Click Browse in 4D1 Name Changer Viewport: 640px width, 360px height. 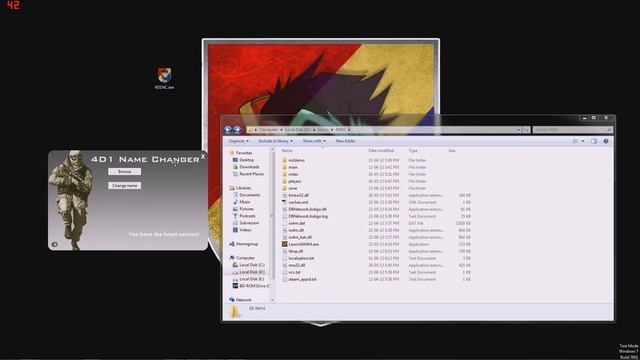(124, 171)
